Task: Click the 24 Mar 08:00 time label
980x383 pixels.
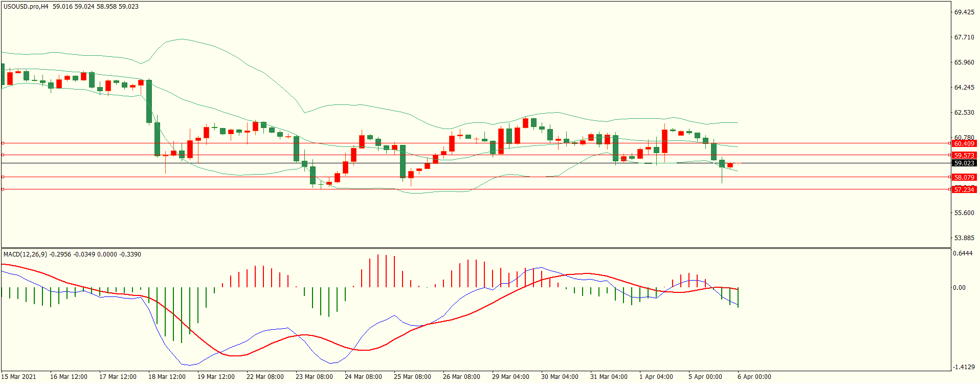Action: (363, 377)
